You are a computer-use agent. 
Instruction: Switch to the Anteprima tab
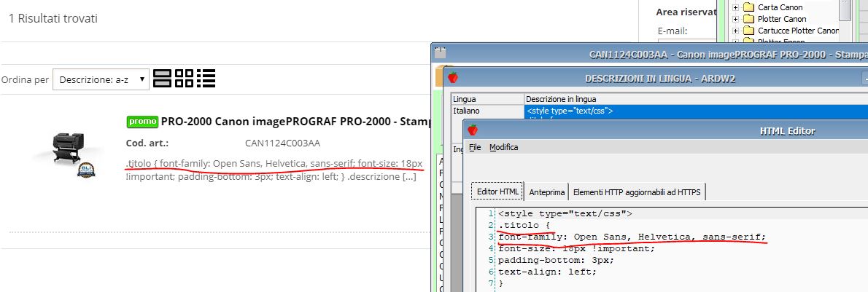tap(546, 192)
